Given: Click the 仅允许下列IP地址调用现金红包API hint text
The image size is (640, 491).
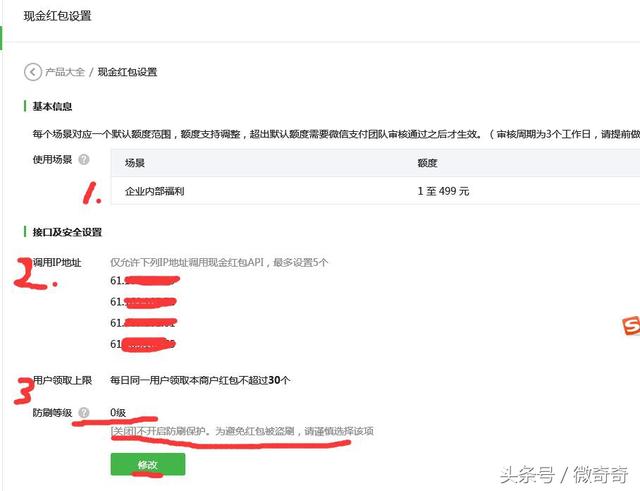Looking at the screenshot, I should (x=219, y=262).
